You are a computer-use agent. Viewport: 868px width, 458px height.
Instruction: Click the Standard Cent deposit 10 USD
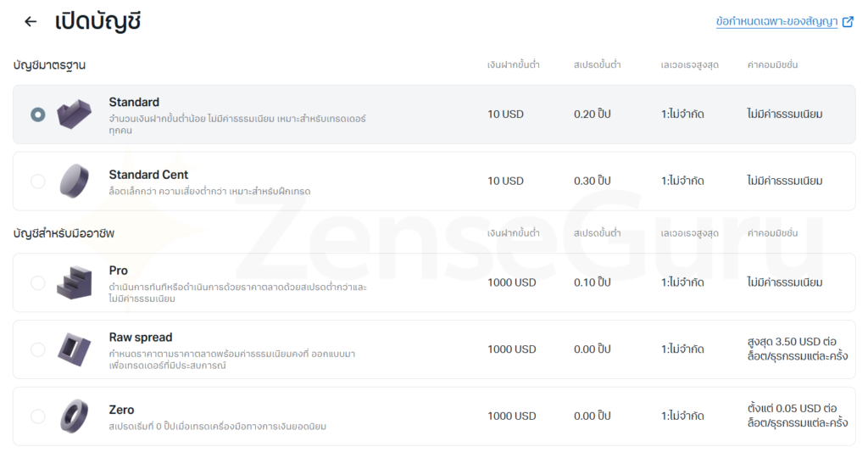pyautogui.click(x=505, y=182)
